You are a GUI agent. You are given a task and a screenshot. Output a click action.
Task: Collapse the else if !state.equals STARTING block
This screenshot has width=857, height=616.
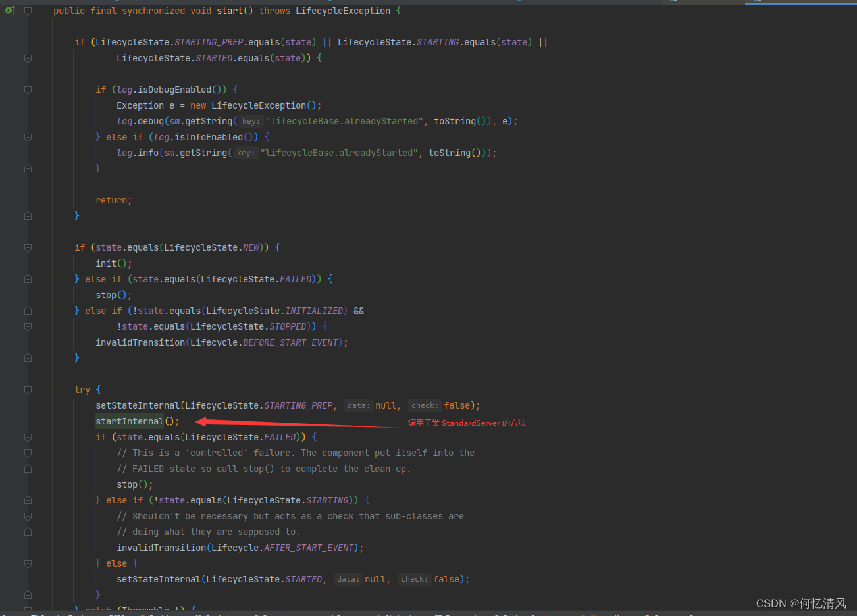(28, 500)
